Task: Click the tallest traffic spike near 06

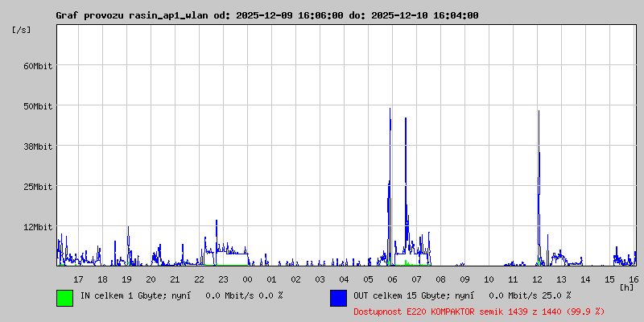Action: click(390, 109)
